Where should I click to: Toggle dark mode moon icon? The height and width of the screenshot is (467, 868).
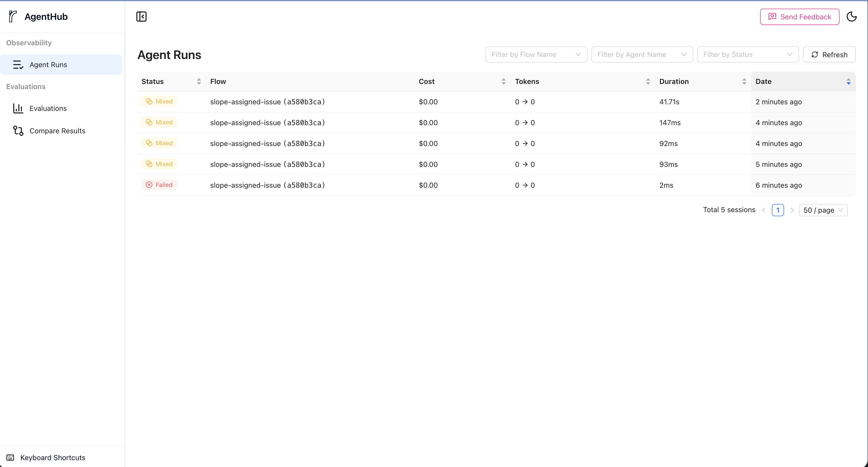(851, 17)
